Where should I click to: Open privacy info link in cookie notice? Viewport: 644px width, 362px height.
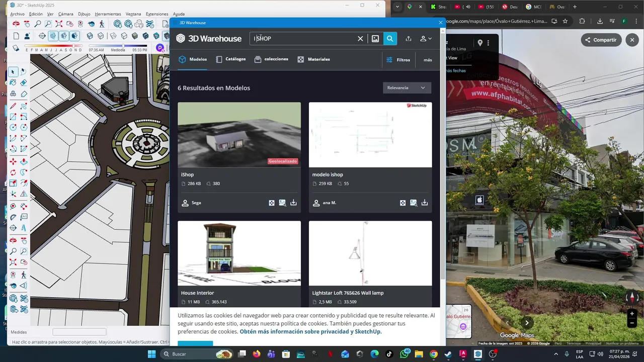click(310, 332)
